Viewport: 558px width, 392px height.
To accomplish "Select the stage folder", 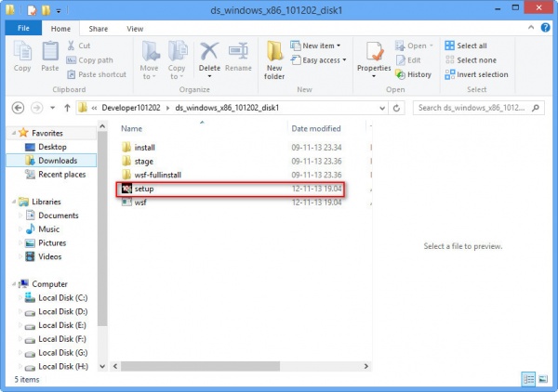I will click(x=143, y=162).
